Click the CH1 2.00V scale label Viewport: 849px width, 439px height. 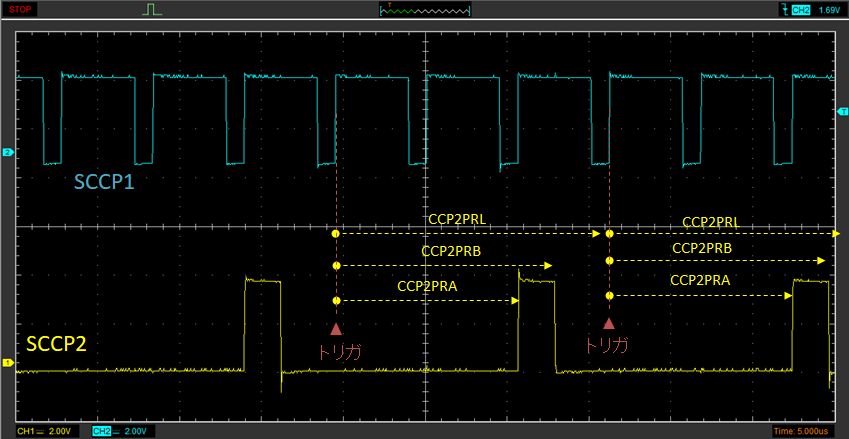pos(45,431)
